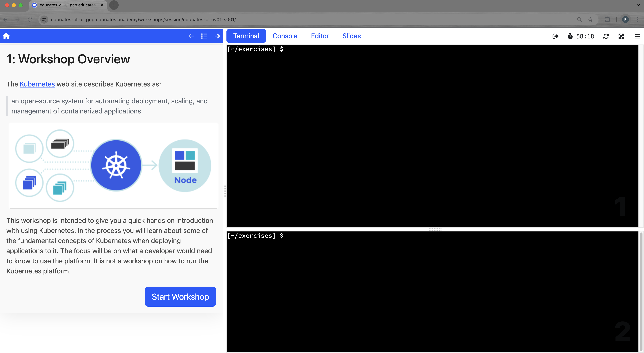Image resolution: width=644 pixels, height=353 pixels.
Task: Open the tab search chevron dropdown
Action: click(x=638, y=5)
